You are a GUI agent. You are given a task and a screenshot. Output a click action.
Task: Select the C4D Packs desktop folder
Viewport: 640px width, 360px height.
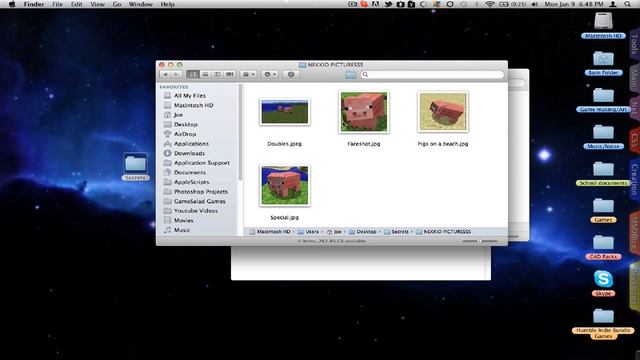(603, 247)
